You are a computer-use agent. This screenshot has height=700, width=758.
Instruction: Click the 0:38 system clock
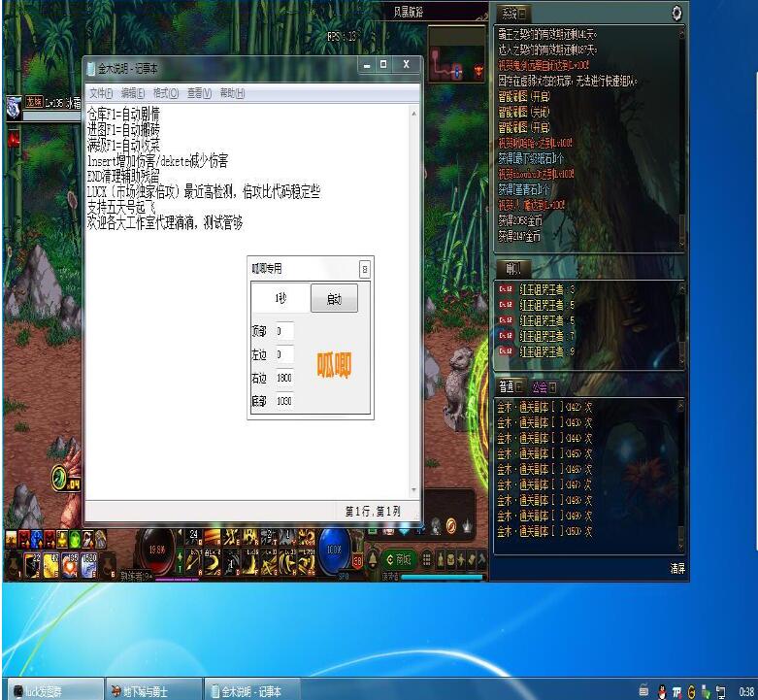(746, 692)
